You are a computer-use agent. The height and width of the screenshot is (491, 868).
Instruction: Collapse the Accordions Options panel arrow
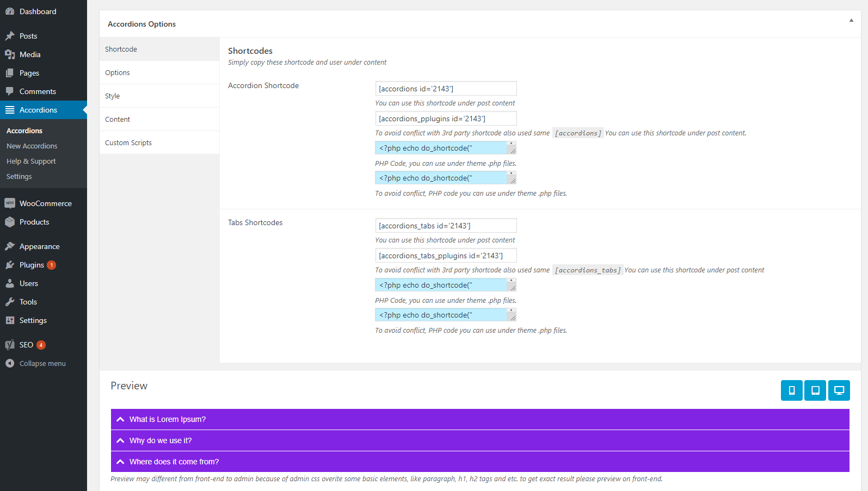click(x=851, y=21)
